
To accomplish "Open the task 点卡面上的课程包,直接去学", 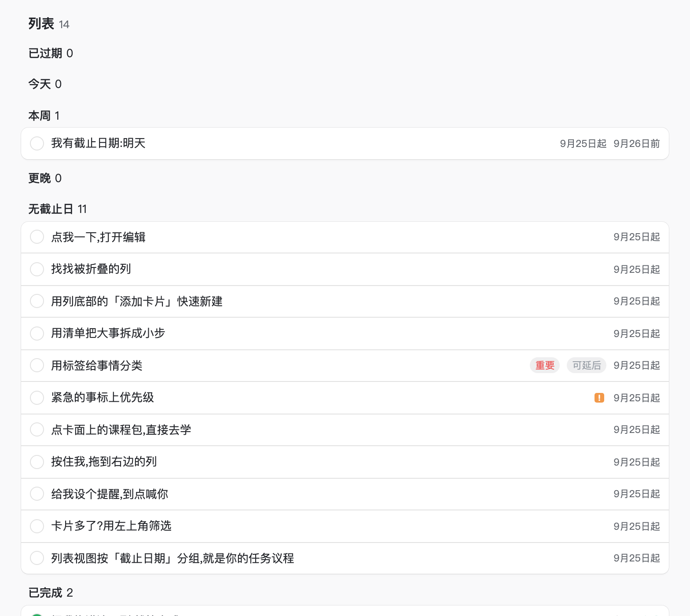I will 121,430.
